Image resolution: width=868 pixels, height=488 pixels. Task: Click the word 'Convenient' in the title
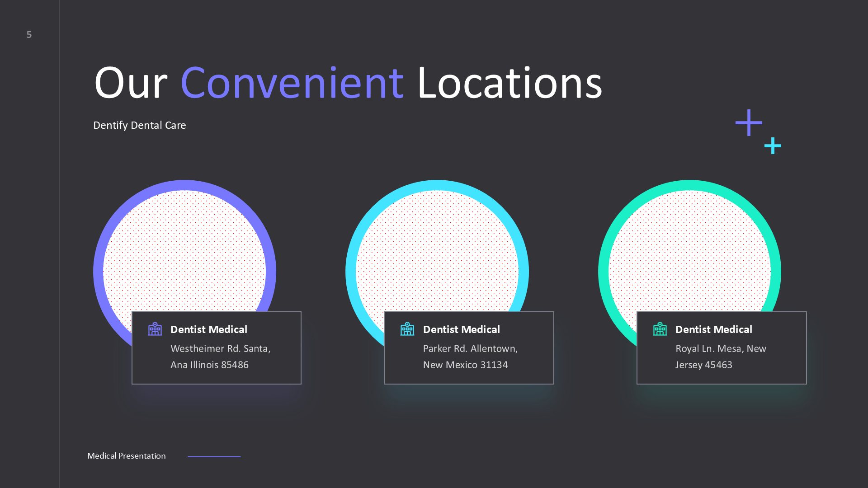point(292,83)
